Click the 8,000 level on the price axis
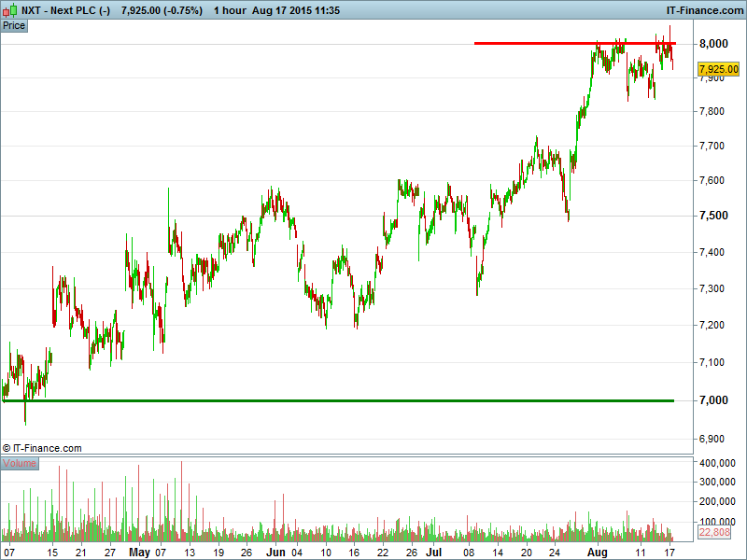This screenshot has height=560, width=747. click(x=713, y=44)
